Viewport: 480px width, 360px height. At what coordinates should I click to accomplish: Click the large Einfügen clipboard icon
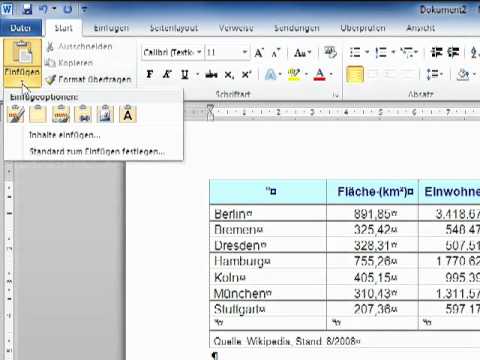[22, 53]
